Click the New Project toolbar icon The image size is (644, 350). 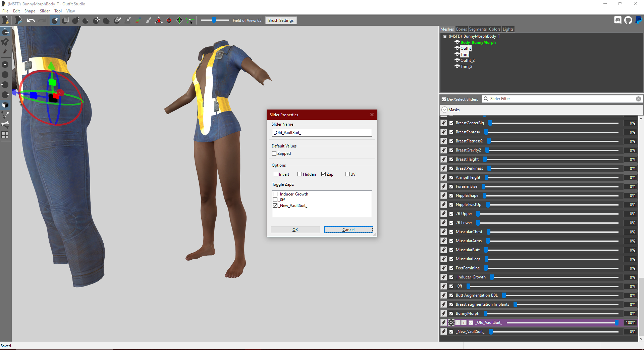(x=6, y=20)
